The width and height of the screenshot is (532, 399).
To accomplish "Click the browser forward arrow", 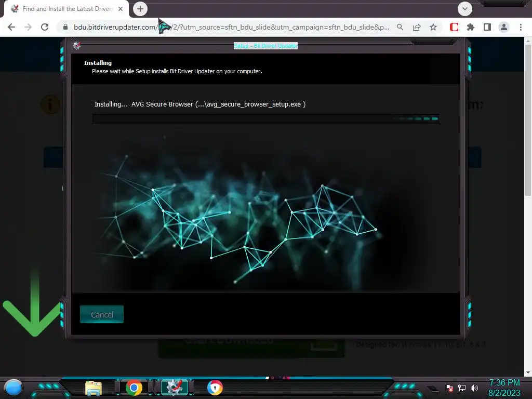I will tap(28, 27).
